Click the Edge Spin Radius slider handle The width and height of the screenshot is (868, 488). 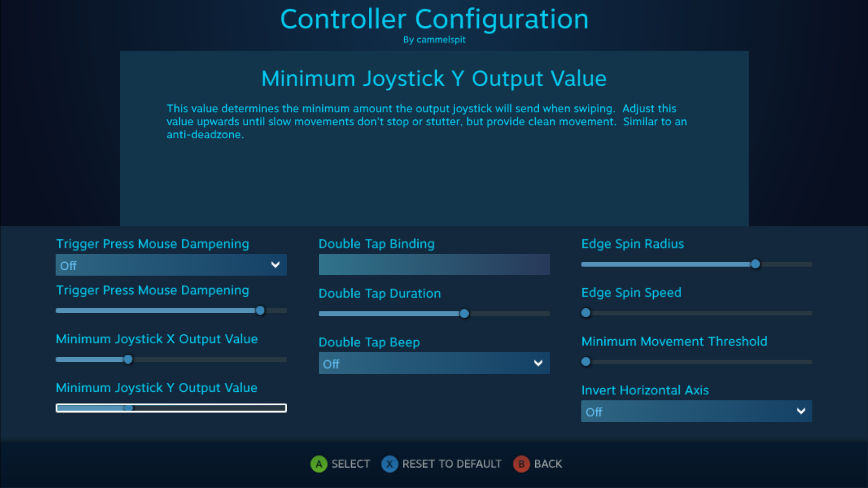755,264
